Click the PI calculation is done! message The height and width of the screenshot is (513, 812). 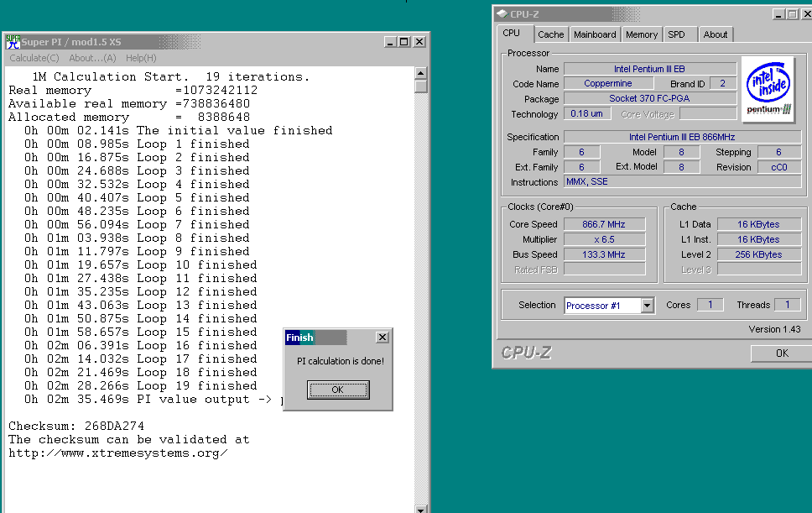click(x=341, y=361)
